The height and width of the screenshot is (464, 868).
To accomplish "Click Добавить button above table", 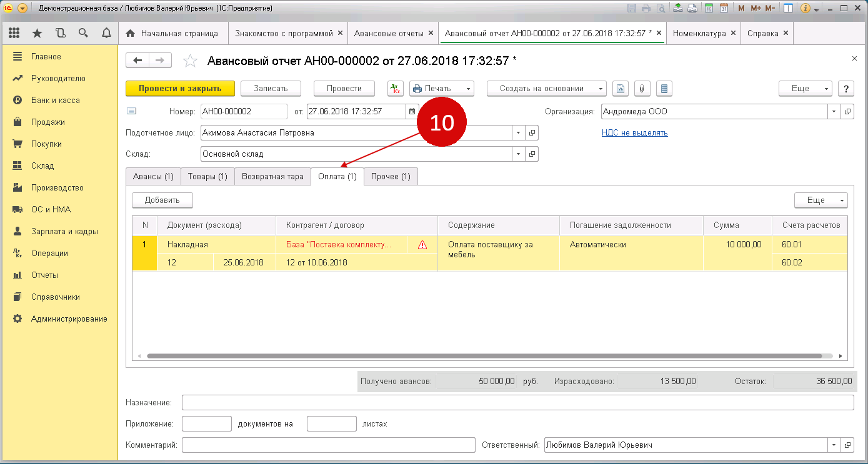I will [x=162, y=200].
